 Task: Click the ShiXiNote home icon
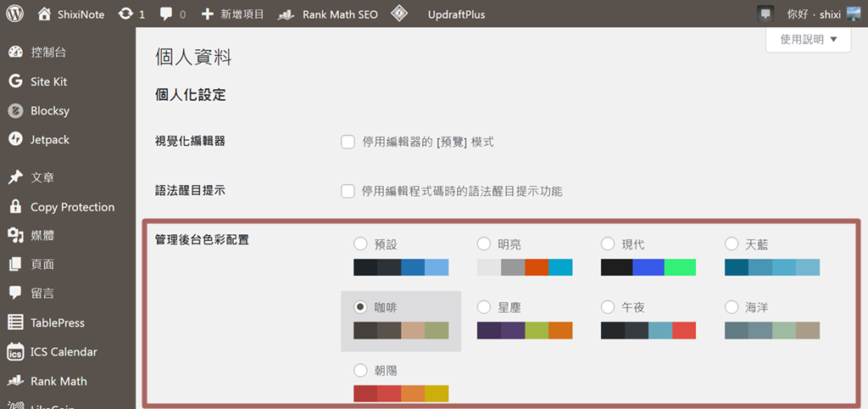click(44, 14)
